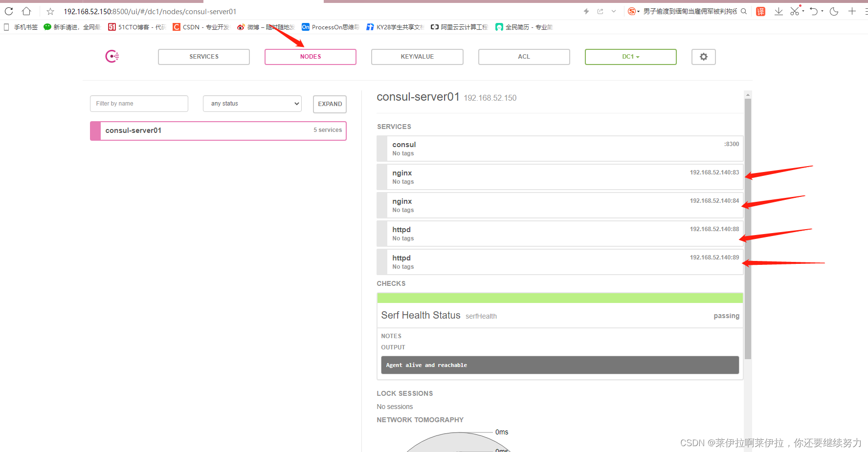
Task: Open the ProcessOn bookmark
Action: (331, 27)
